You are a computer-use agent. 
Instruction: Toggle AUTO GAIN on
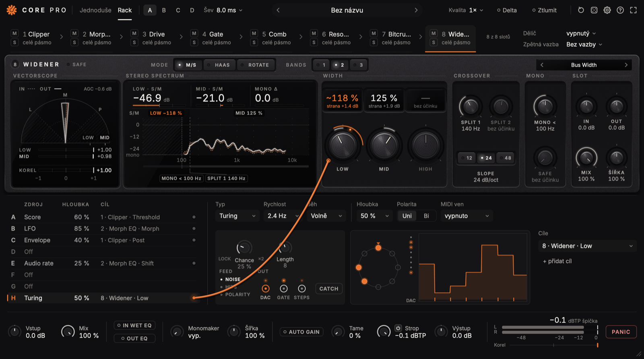coord(301,332)
